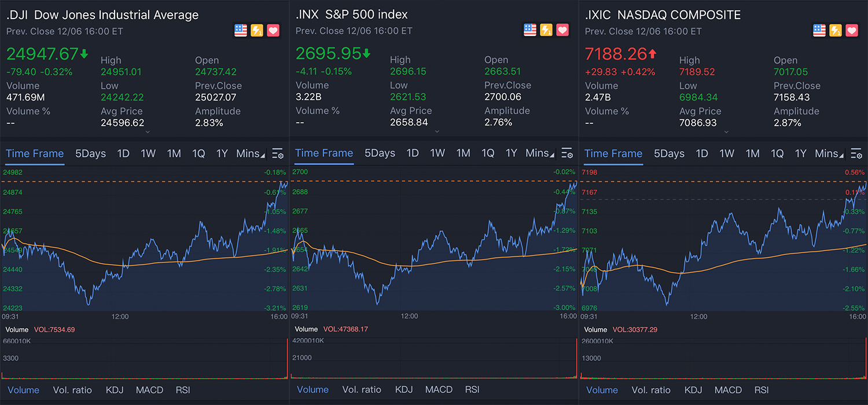Expand details chevron under S&P 500 Avg Price

click(x=437, y=131)
